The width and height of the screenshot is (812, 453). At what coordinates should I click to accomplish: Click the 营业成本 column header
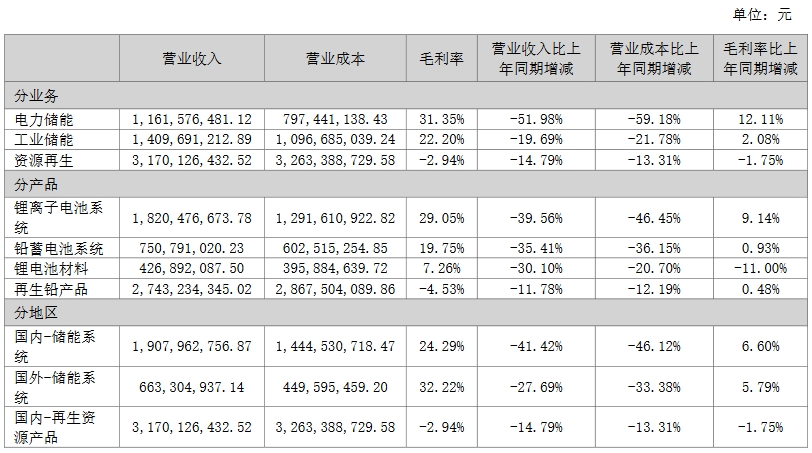(335, 59)
